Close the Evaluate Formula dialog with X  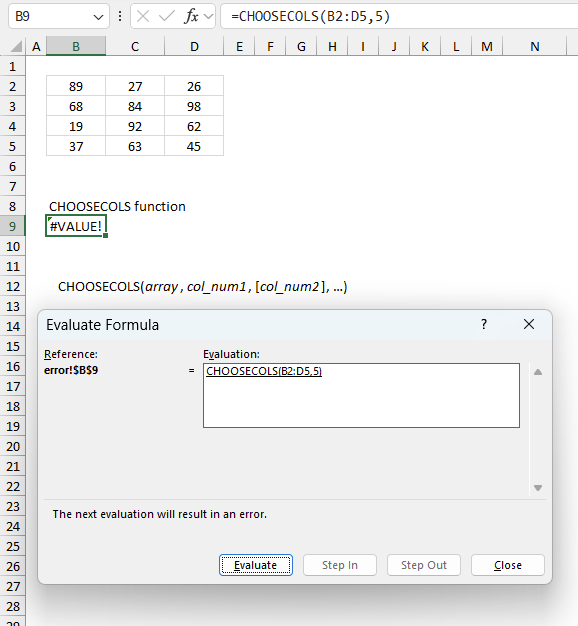(x=529, y=324)
